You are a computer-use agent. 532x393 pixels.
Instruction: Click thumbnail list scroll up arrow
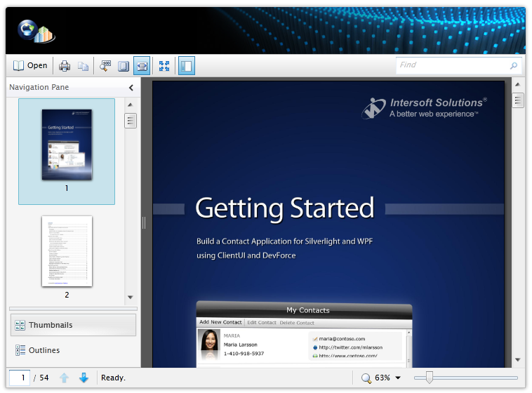pyautogui.click(x=131, y=105)
